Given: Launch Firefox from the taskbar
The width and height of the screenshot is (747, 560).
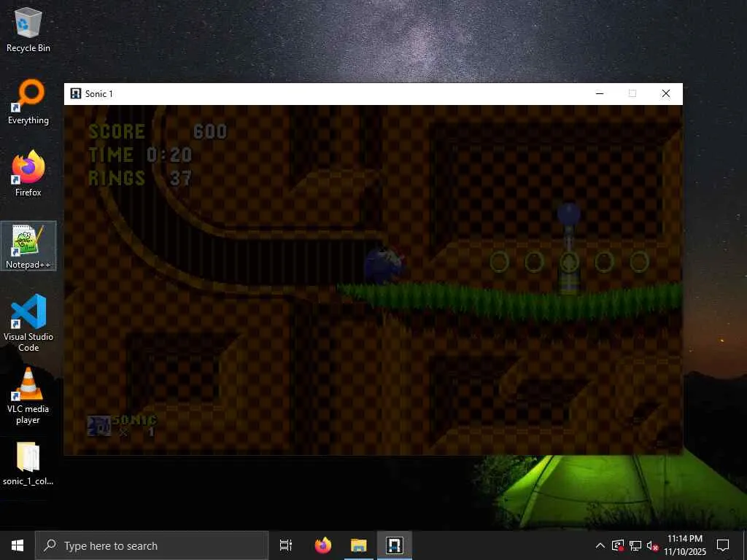Looking at the screenshot, I should coord(323,545).
